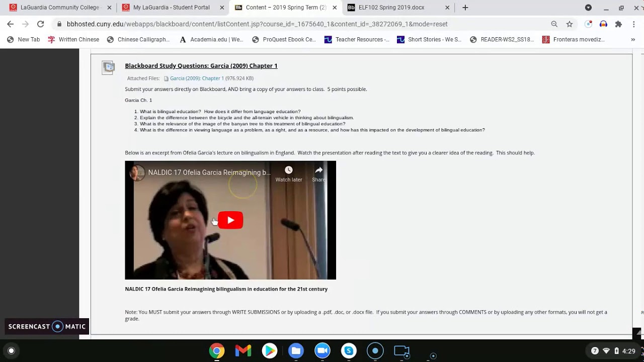Open Chrome from the shelf
This screenshot has width=644, height=362.
(x=217, y=351)
